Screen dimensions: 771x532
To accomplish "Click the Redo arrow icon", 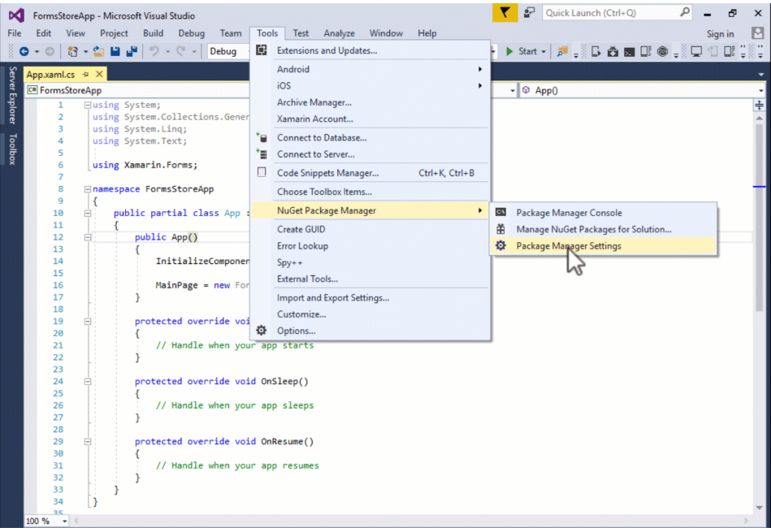I will point(181,51).
